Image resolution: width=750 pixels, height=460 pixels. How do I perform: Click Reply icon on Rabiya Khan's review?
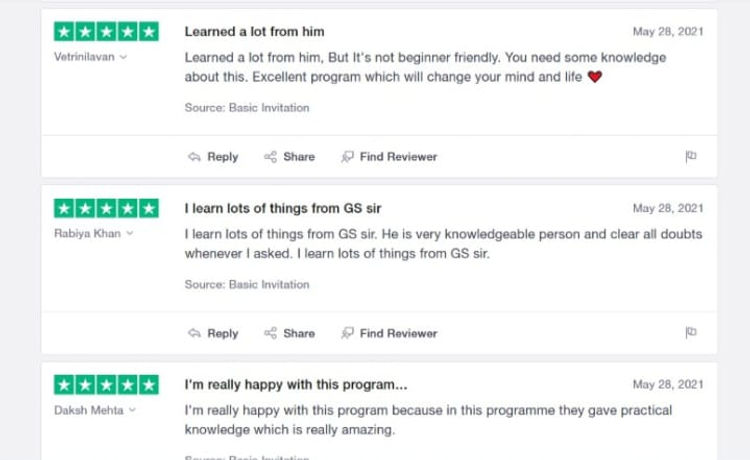pyautogui.click(x=194, y=334)
